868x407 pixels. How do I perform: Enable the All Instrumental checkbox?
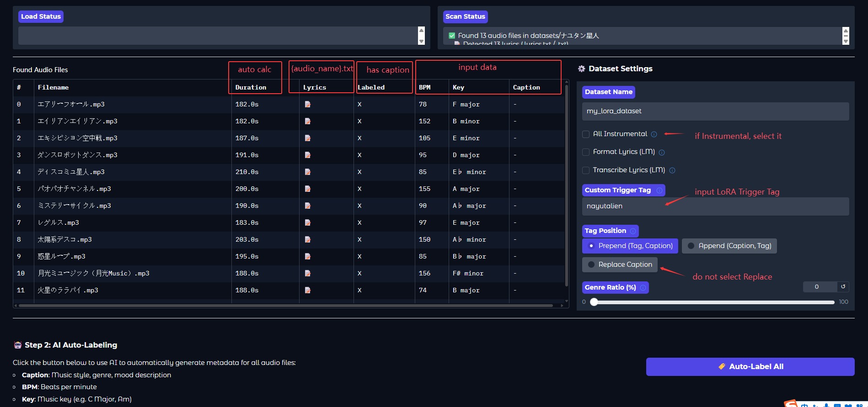coord(586,134)
